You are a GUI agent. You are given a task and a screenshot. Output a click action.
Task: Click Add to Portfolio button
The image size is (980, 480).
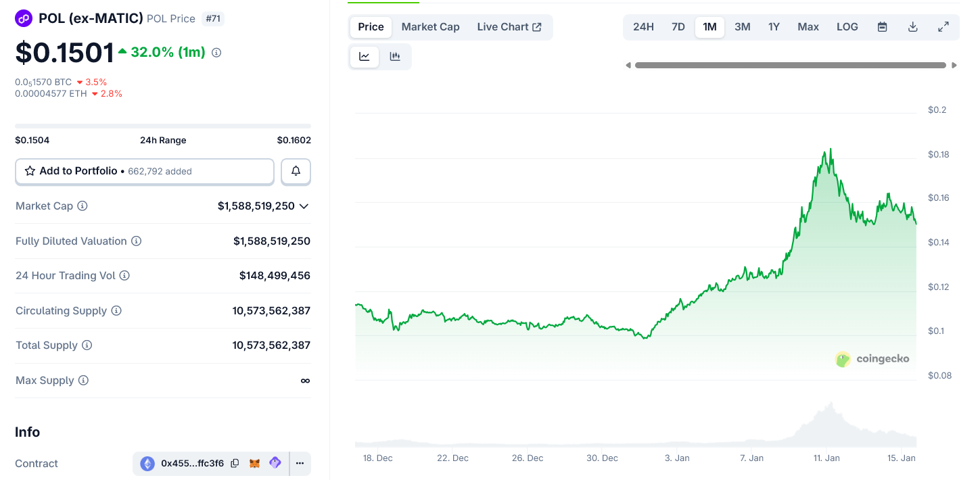point(144,172)
